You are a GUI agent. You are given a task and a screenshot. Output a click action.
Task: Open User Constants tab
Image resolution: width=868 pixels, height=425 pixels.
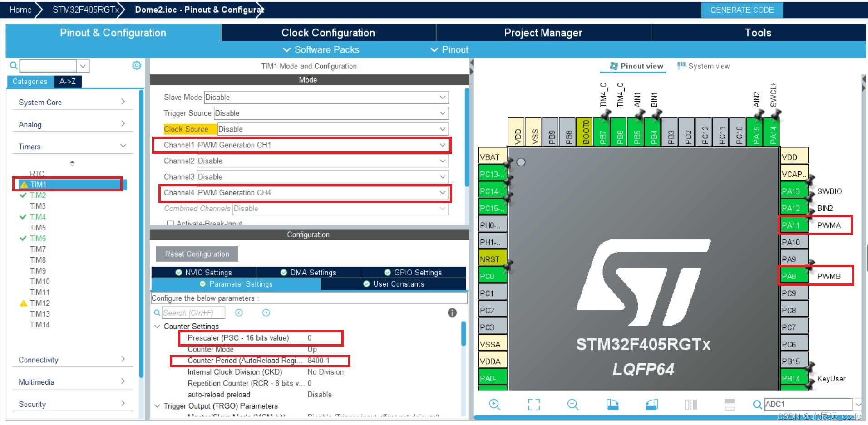point(394,284)
